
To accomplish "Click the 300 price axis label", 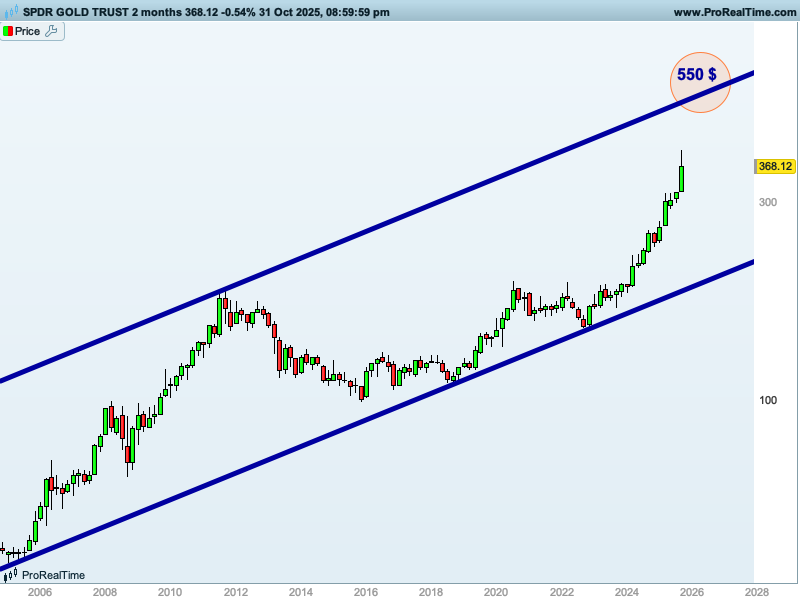I will [x=768, y=202].
